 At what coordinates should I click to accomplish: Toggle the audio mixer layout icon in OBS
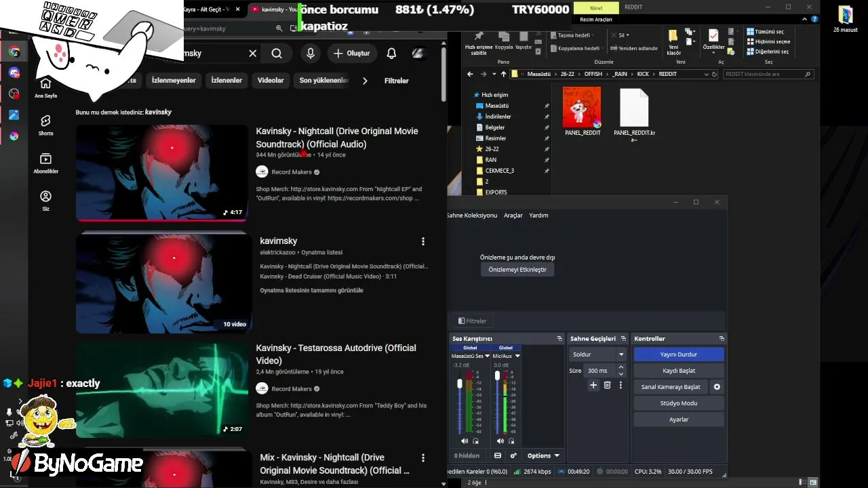click(498, 455)
